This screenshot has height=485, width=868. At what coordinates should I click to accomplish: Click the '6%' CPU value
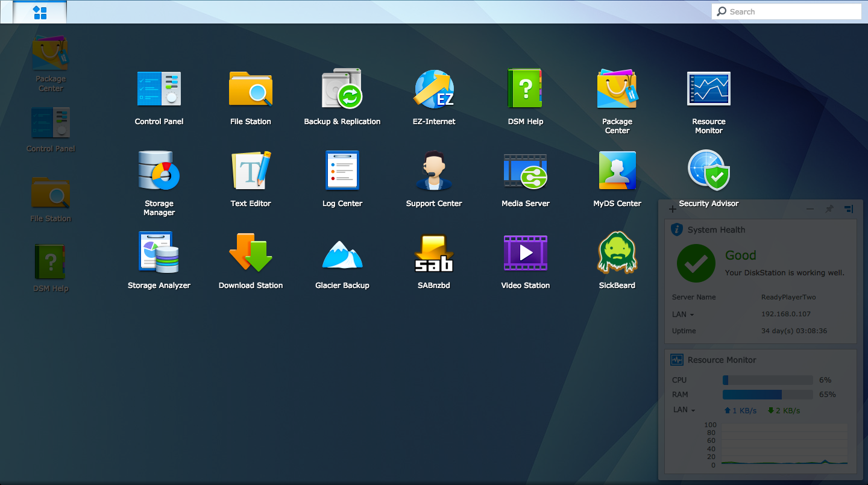click(825, 380)
